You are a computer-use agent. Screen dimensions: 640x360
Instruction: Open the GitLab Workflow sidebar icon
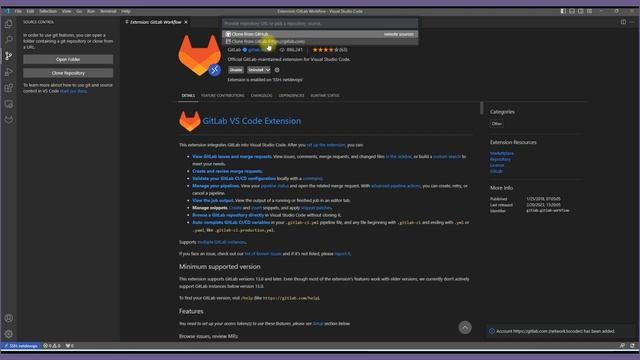(9, 120)
